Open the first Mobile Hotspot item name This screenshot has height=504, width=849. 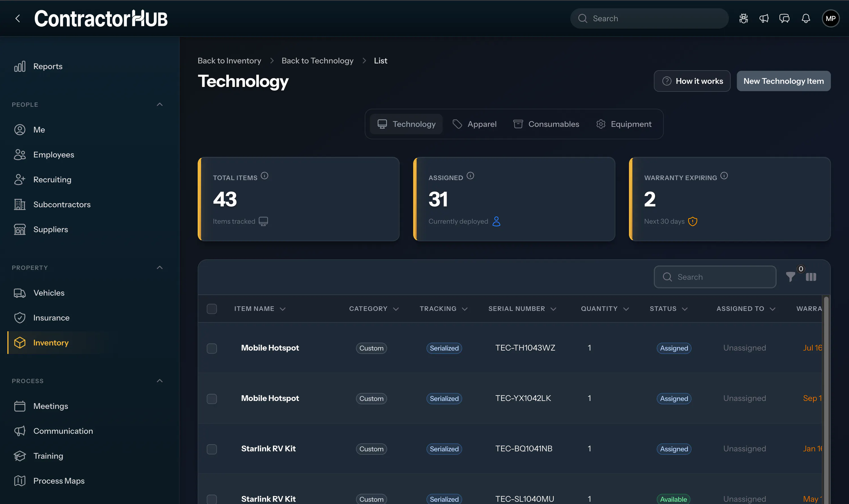270,348
